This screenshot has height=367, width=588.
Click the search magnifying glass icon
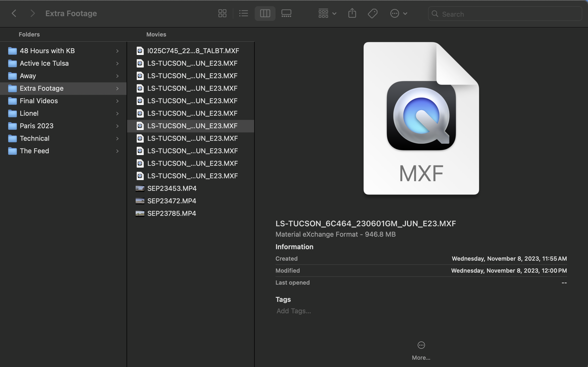[x=435, y=14]
